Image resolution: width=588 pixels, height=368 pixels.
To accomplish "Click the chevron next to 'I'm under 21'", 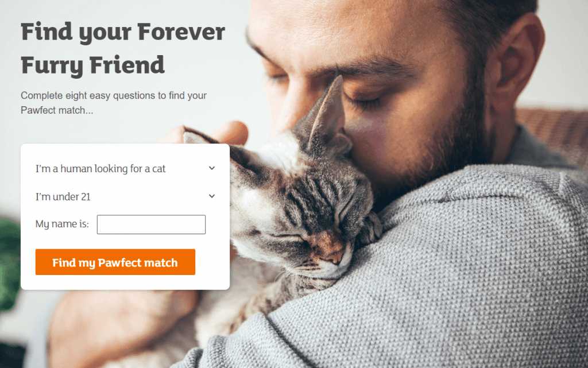I will coord(212,196).
